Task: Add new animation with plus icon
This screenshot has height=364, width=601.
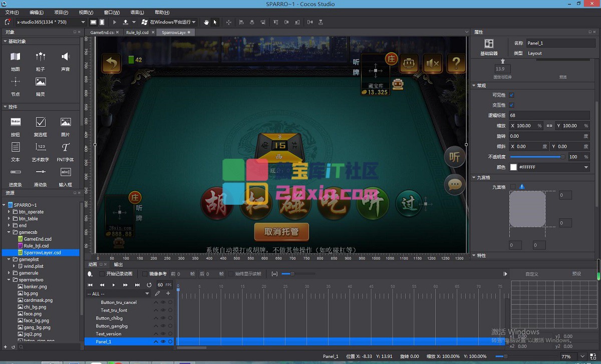Action: click(x=168, y=293)
